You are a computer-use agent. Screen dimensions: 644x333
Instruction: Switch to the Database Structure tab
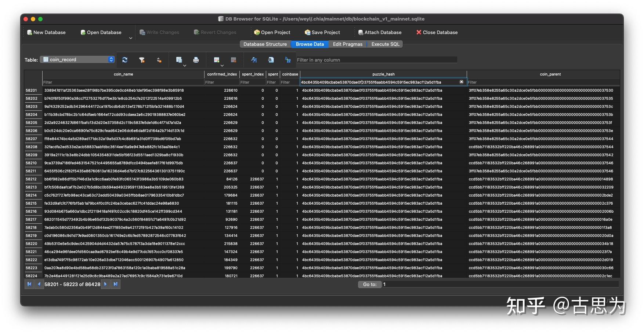pyautogui.click(x=265, y=44)
